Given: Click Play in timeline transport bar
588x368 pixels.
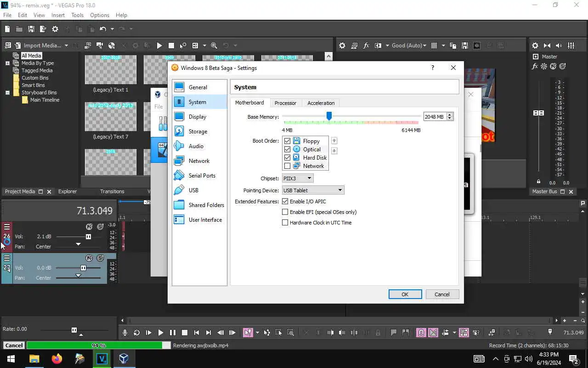Looking at the screenshot, I should click(161, 333).
